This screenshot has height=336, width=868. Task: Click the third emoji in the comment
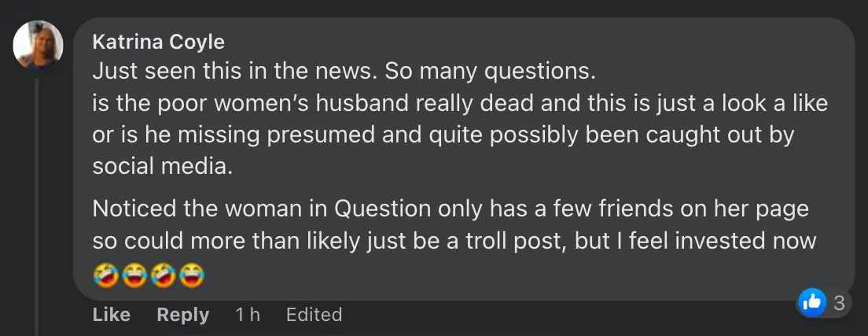pyautogui.click(x=162, y=275)
